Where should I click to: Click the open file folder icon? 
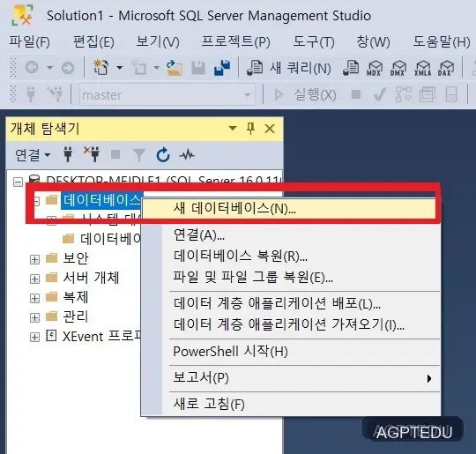pyautogui.click(x=175, y=68)
